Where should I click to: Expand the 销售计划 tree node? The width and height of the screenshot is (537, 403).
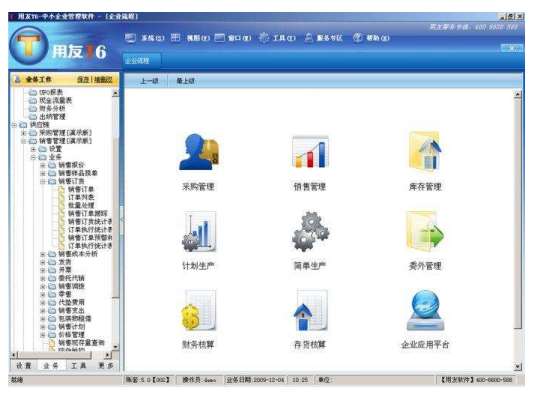[x=43, y=327]
